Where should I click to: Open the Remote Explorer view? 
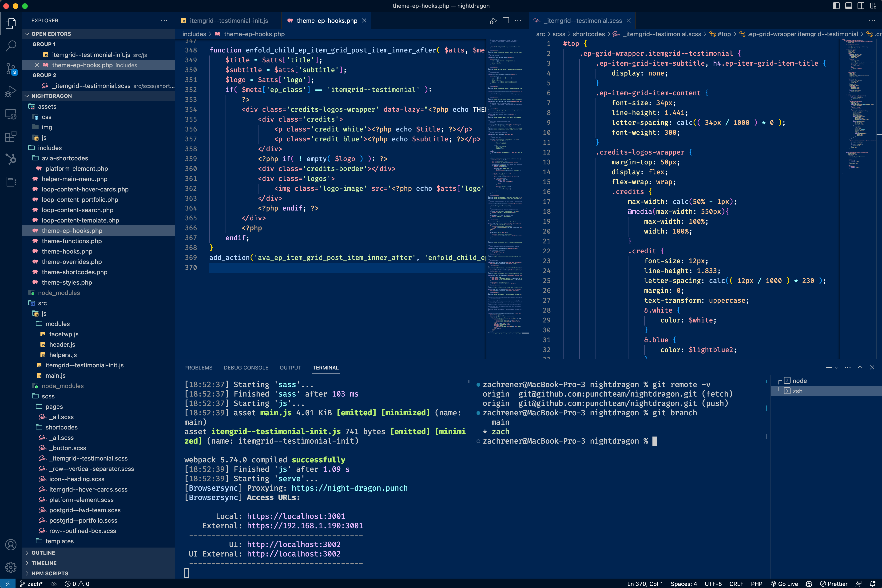(11, 114)
